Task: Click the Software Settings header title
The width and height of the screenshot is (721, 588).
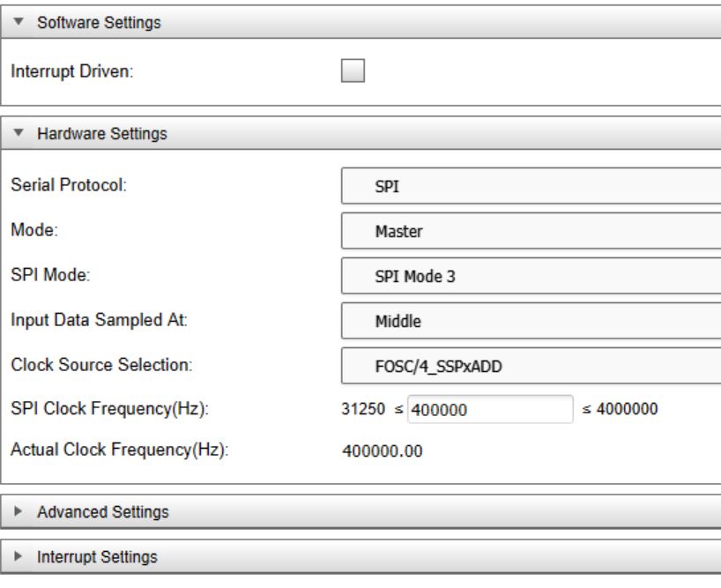Action: pyautogui.click(x=99, y=23)
